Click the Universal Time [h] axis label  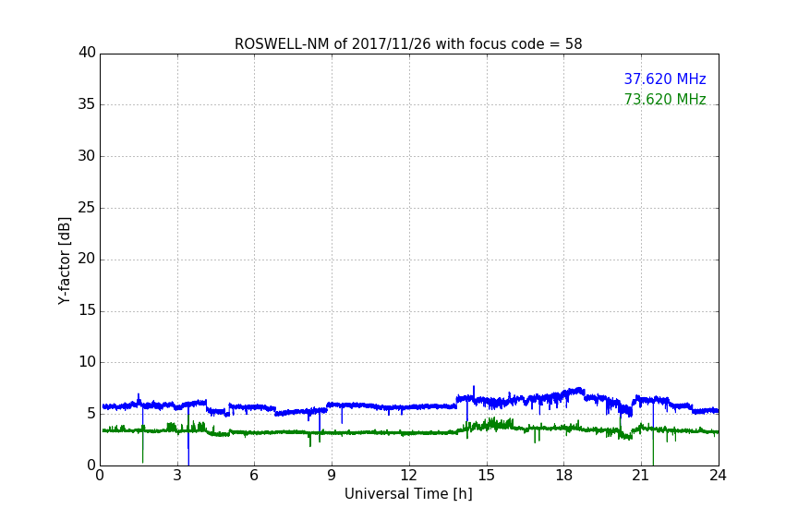408,494
